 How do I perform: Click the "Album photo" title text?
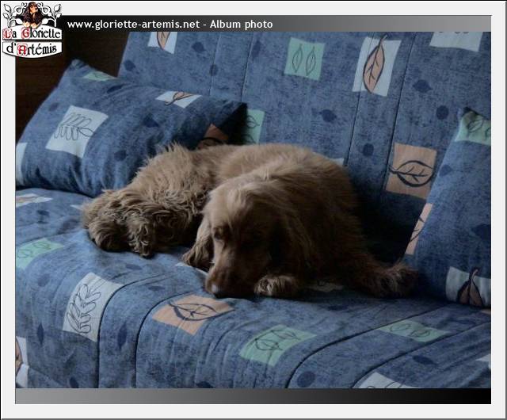tap(241, 25)
